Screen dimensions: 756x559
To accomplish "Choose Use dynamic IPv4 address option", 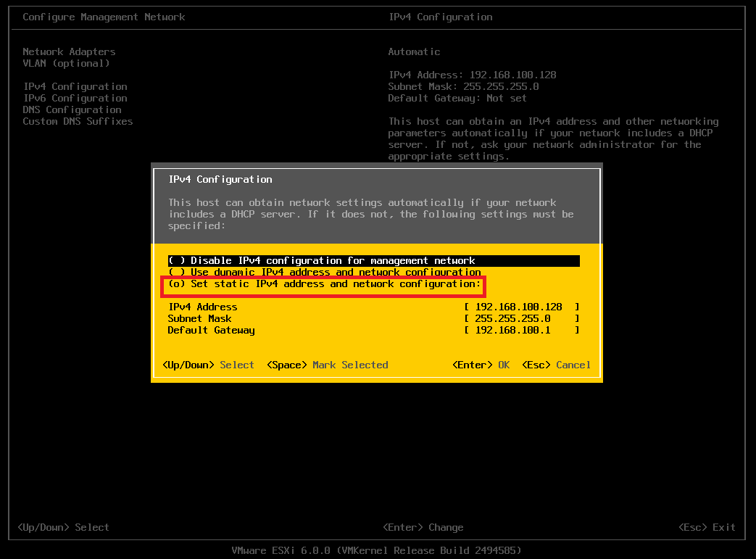I will [x=325, y=273].
